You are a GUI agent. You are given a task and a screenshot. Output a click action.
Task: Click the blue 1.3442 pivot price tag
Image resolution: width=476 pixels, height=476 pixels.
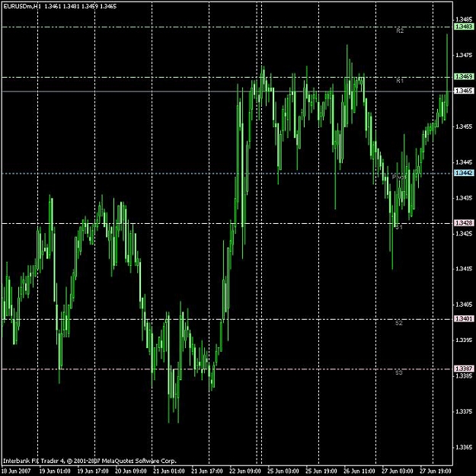click(x=464, y=173)
